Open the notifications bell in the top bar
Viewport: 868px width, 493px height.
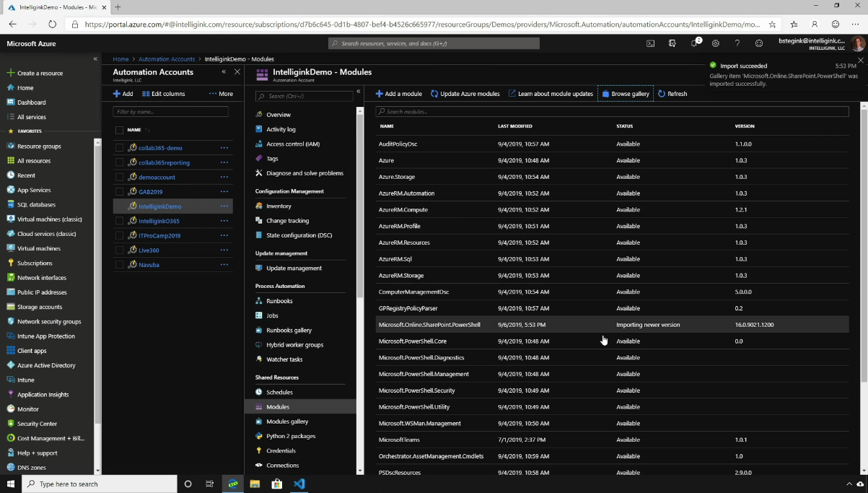[694, 43]
